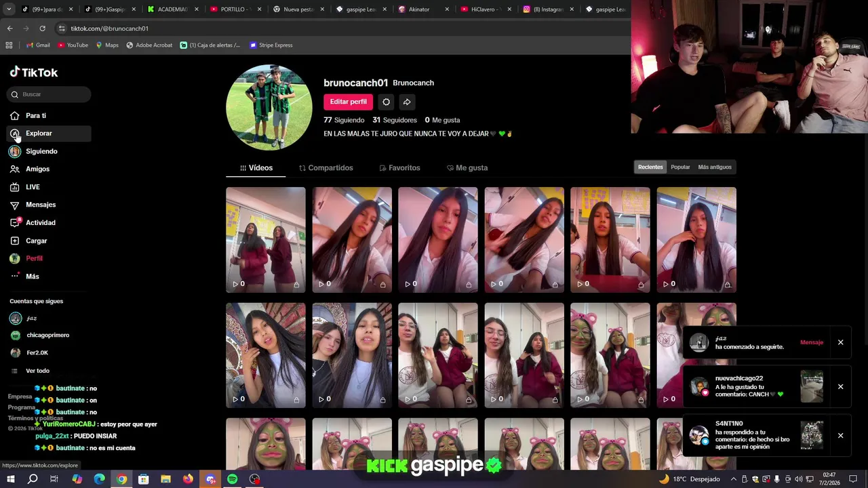868x488 pixels.
Task: Open the Gmail bookmark
Action: [38, 45]
